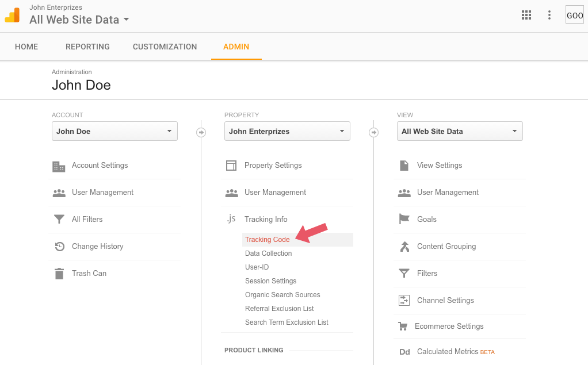Open Ecommerce Settings
The height and width of the screenshot is (365, 588).
(449, 326)
